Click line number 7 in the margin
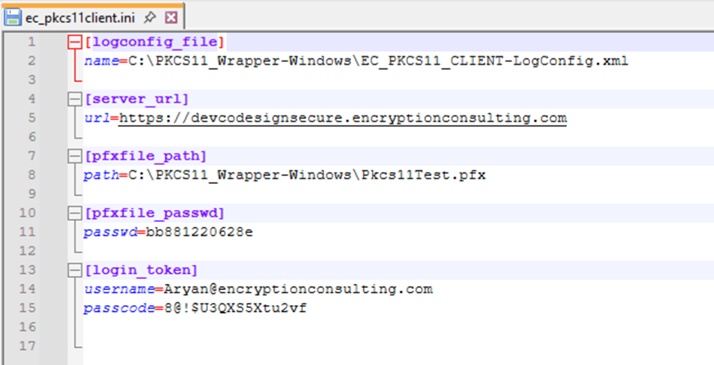 pos(31,156)
